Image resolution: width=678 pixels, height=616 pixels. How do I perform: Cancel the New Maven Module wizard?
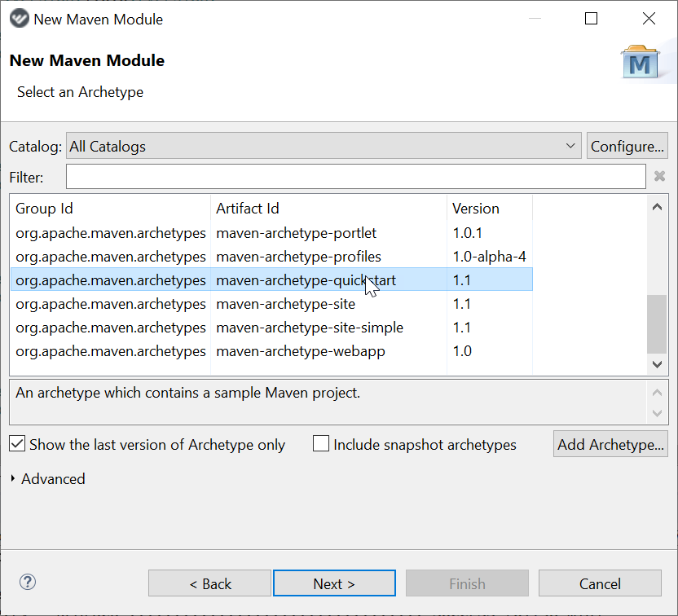[x=600, y=583]
